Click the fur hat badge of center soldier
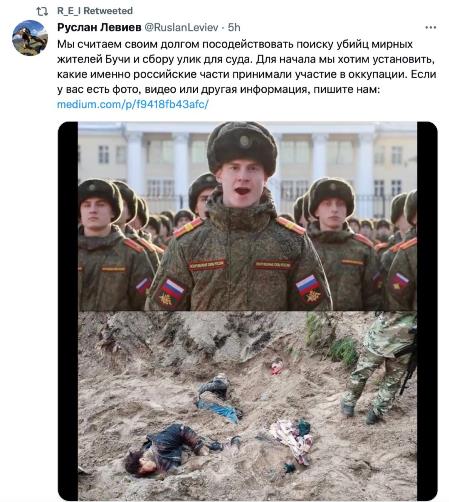 click(x=245, y=142)
